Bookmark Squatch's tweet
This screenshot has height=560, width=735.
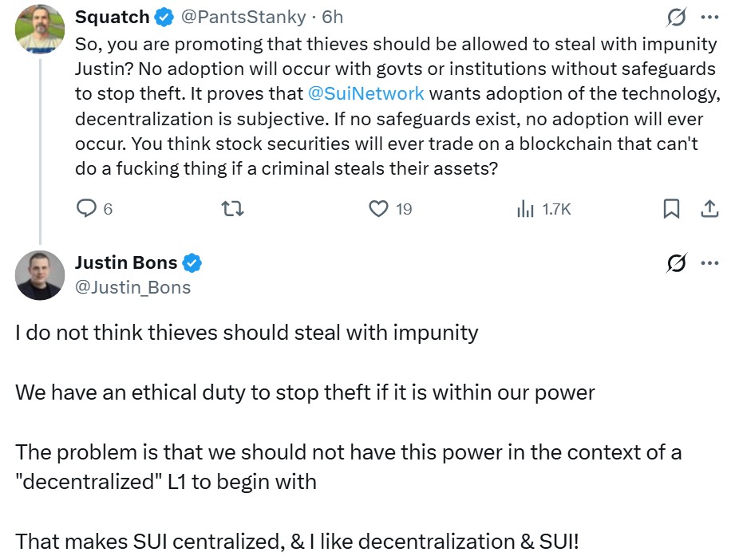tap(672, 209)
